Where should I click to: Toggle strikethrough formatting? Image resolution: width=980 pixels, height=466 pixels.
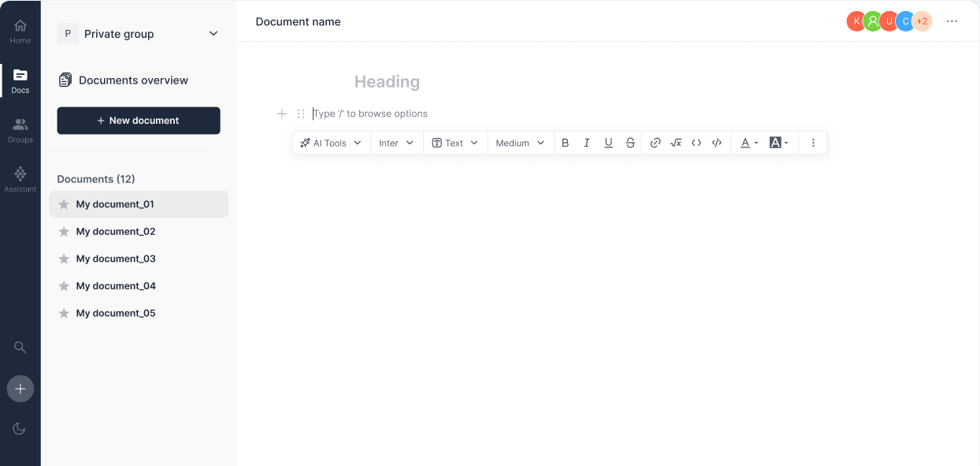click(630, 143)
